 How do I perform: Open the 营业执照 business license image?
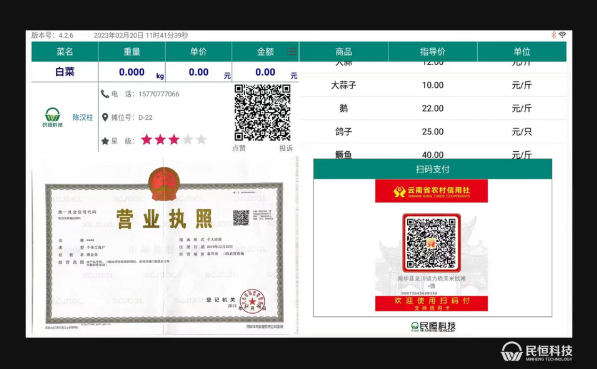click(164, 246)
